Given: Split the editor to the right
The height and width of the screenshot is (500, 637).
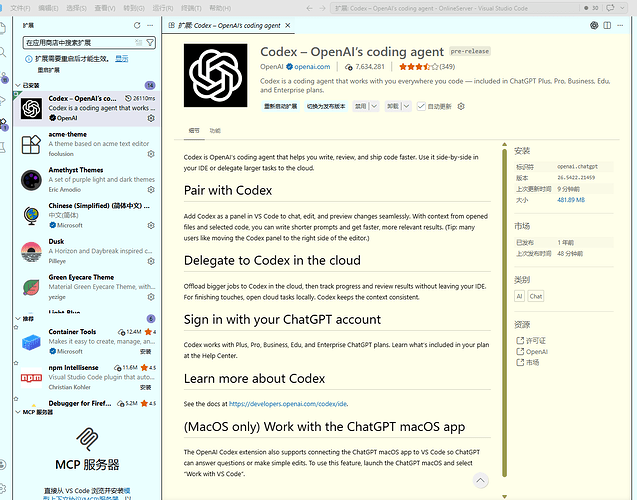Looking at the screenshot, I should (607, 25).
